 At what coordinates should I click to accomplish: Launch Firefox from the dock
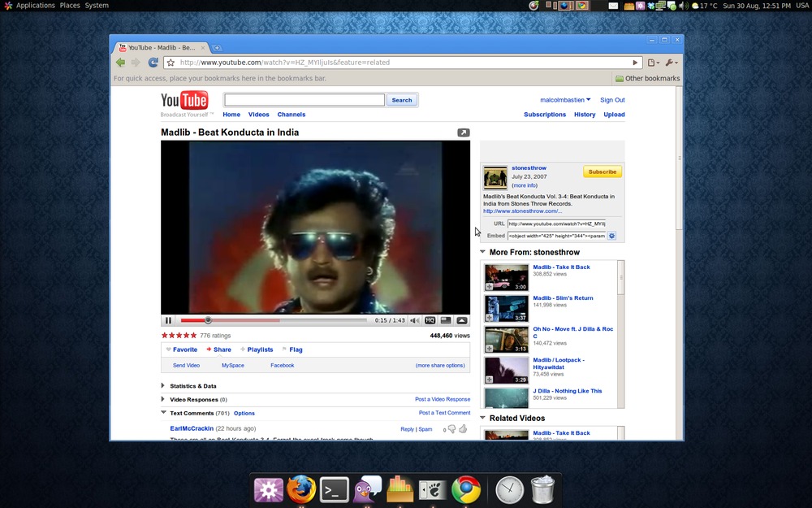[301, 489]
